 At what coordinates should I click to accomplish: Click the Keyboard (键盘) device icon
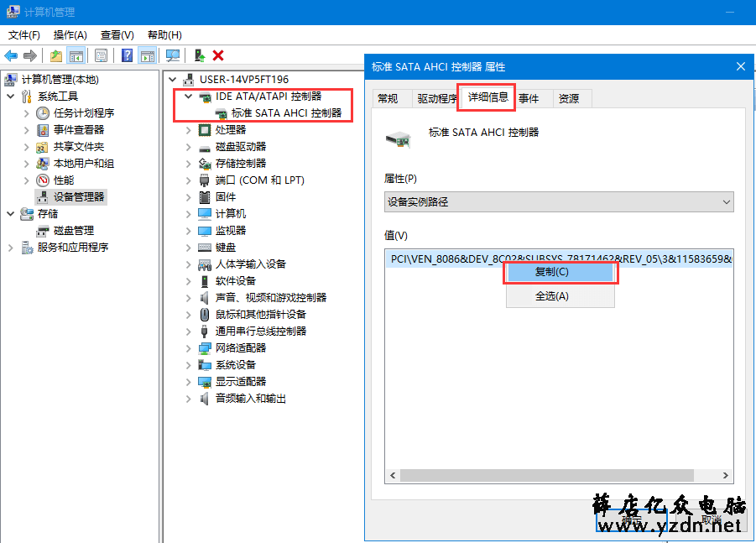coord(205,248)
